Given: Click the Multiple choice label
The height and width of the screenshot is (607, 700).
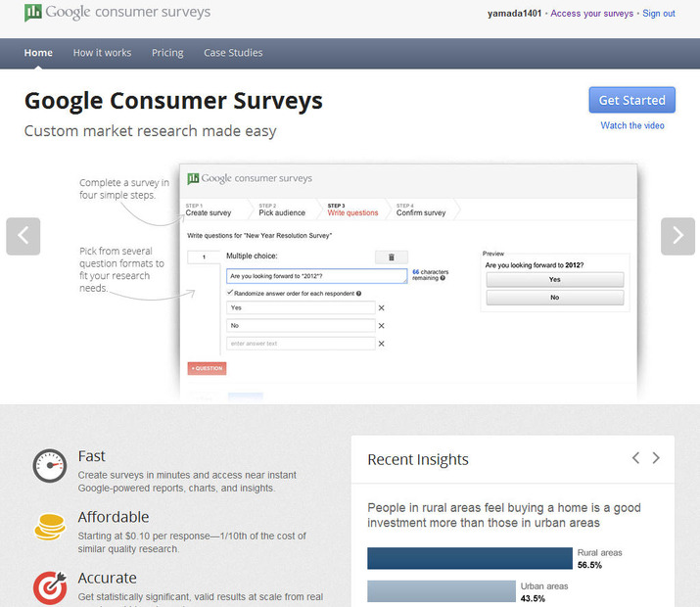Looking at the screenshot, I should pyautogui.click(x=252, y=256).
